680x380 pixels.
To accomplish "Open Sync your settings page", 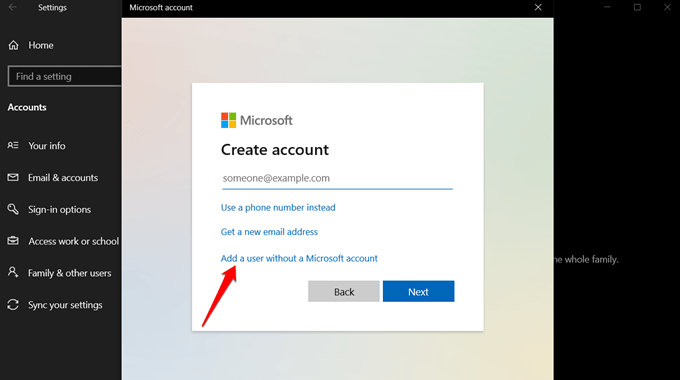I will coord(65,305).
